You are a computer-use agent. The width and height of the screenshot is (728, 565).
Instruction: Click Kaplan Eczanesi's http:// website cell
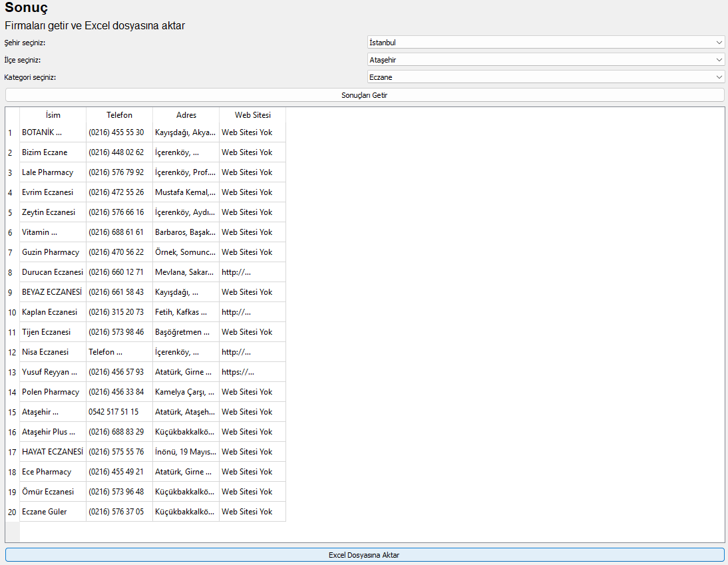tap(253, 312)
